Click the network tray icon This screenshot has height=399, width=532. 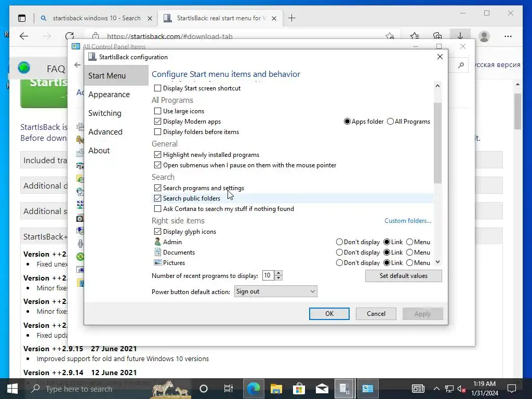[449, 389]
